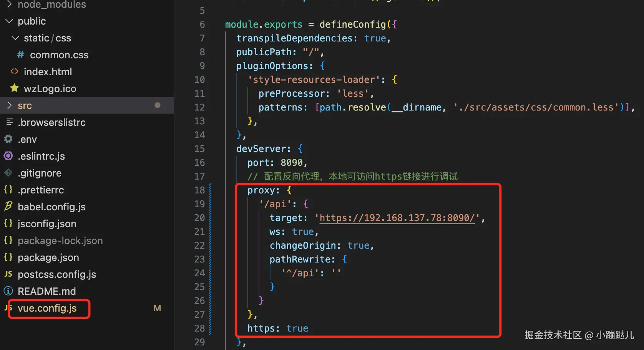Click the '^/api' rewrite key

[300, 273]
